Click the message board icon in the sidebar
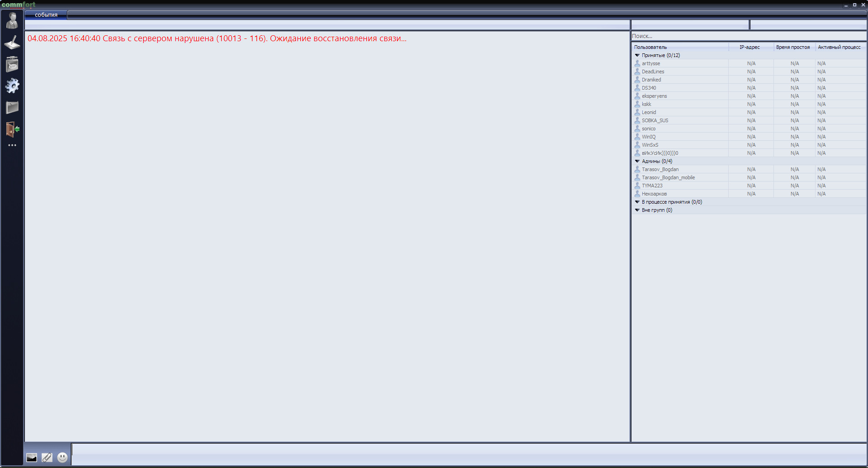 (12, 64)
